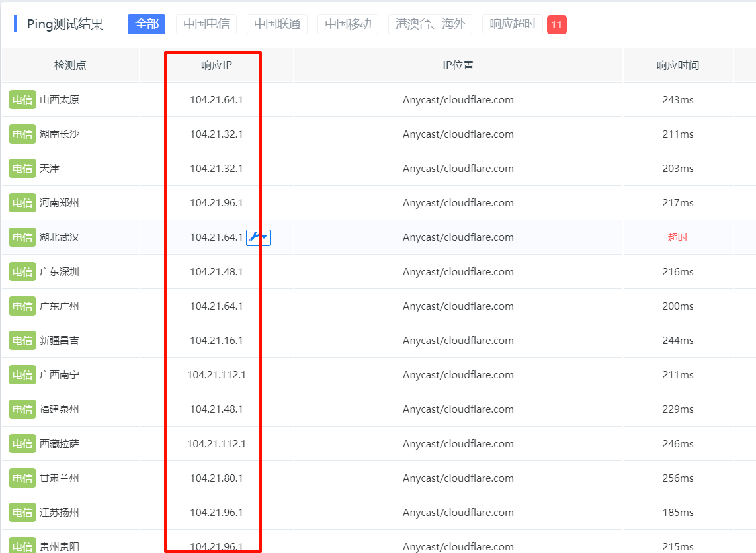Click the 检测点 column header
Image resolution: width=756 pixels, height=553 pixels.
tap(70, 65)
